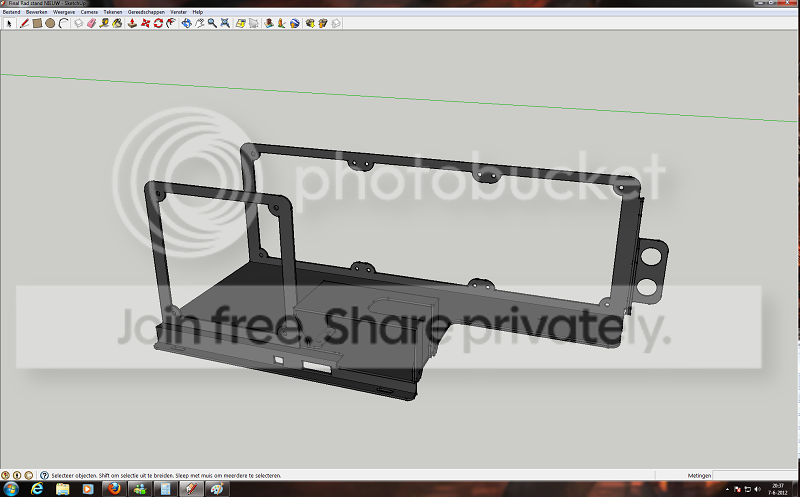This screenshot has height=497, width=800.
Task: Click the greyed Next view icon
Action: (x=254, y=23)
